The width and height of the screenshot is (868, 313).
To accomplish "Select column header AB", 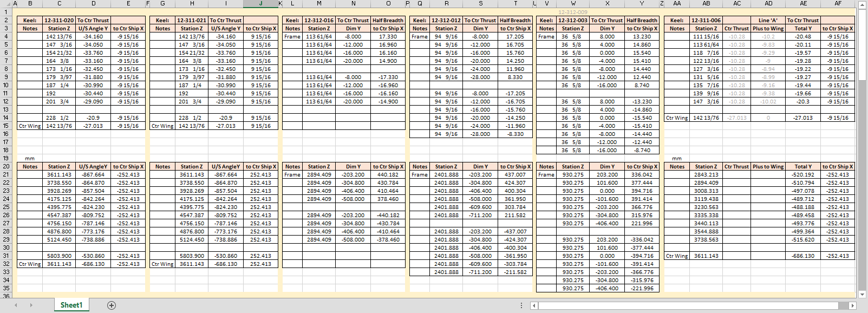I will tap(706, 4).
